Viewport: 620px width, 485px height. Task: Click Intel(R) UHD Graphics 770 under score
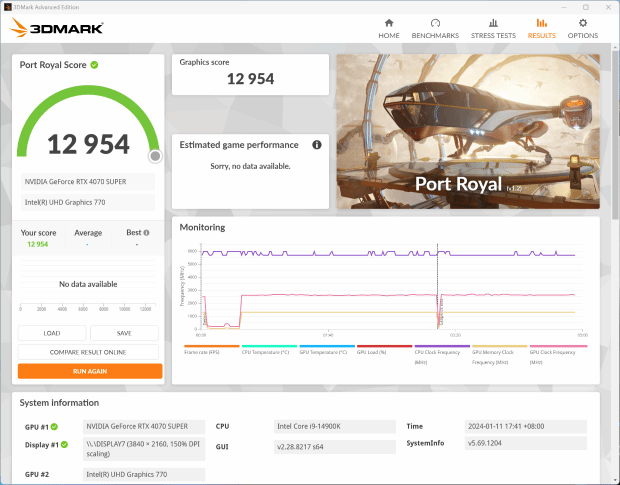[x=88, y=202]
